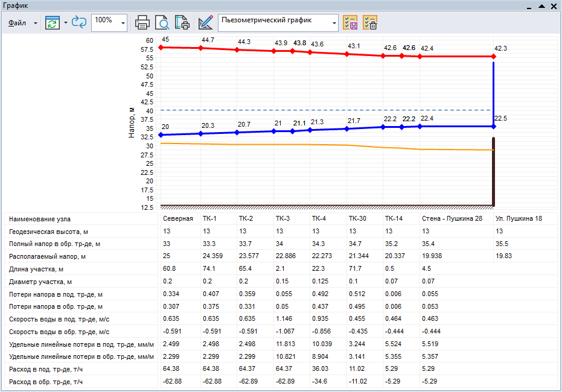This screenshot has height=392, width=562.
Task: Click the blue line endpoint labeled 22.5
Action: (x=494, y=126)
